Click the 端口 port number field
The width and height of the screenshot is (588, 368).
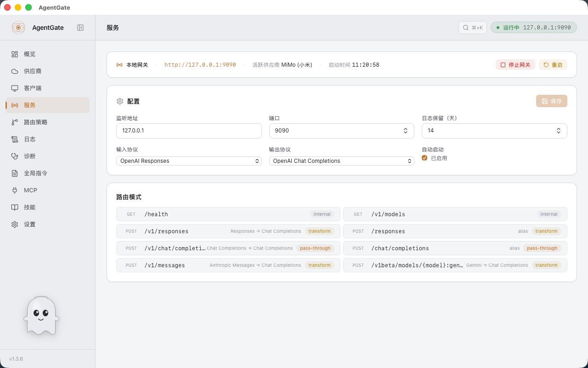[x=342, y=131]
